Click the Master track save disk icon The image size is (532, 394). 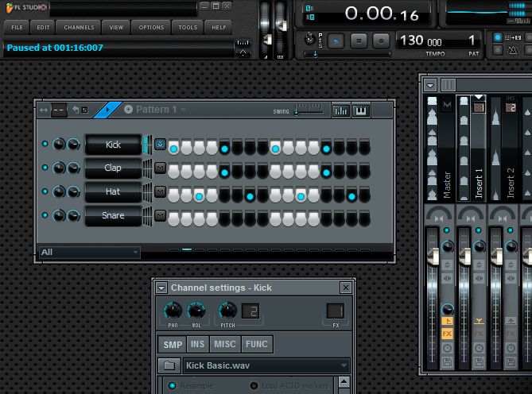pos(447,363)
